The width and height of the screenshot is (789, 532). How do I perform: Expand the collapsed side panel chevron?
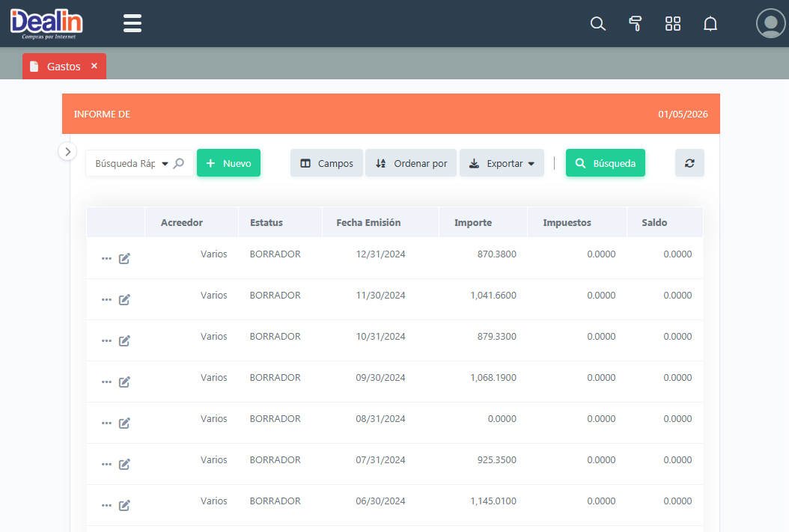(67, 151)
